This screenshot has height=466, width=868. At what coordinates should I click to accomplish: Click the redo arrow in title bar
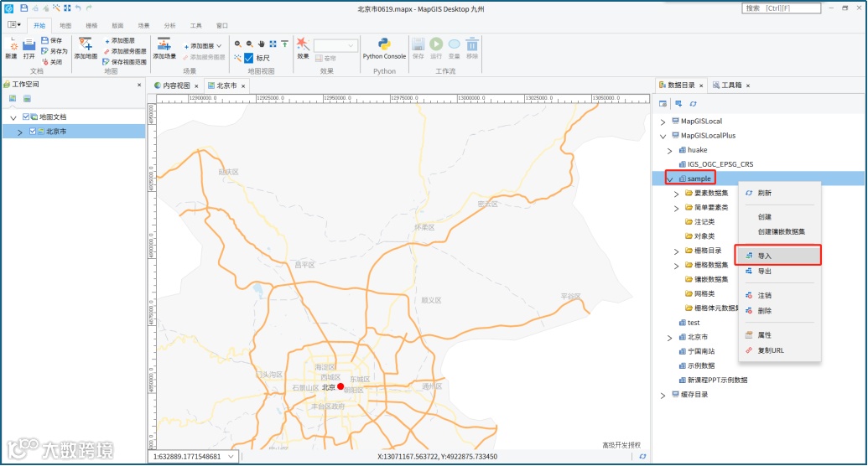[x=89, y=8]
